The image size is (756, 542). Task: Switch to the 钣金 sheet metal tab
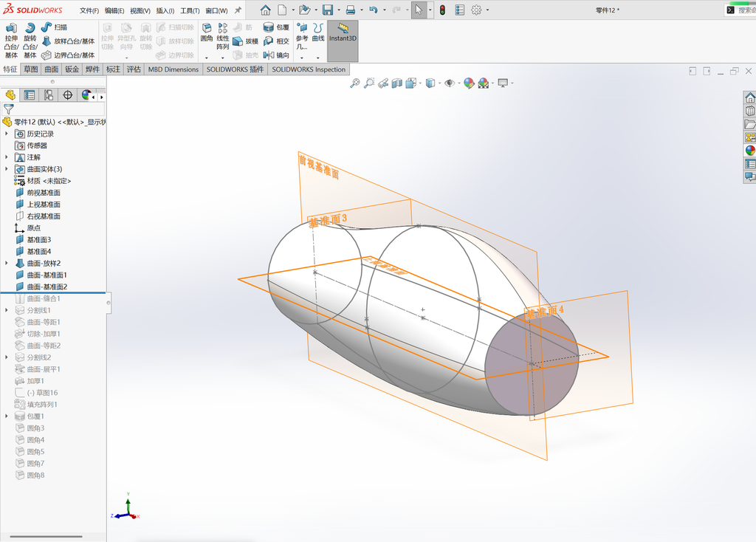tap(72, 69)
